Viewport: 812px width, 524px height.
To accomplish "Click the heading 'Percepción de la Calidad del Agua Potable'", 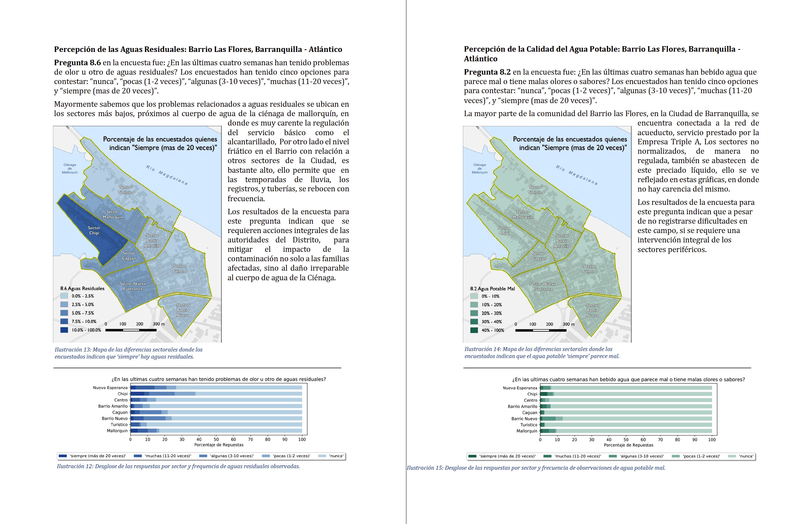I will pyautogui.click(x=602, y=54).
